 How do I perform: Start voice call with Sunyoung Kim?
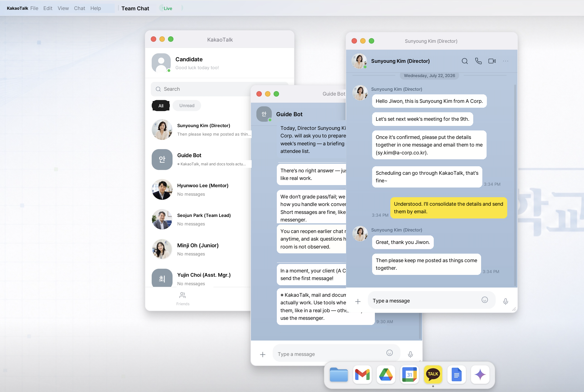[478, 61]
